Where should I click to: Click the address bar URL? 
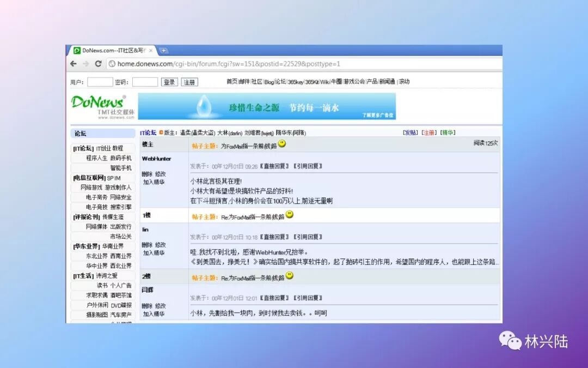[x=229, y=64]
